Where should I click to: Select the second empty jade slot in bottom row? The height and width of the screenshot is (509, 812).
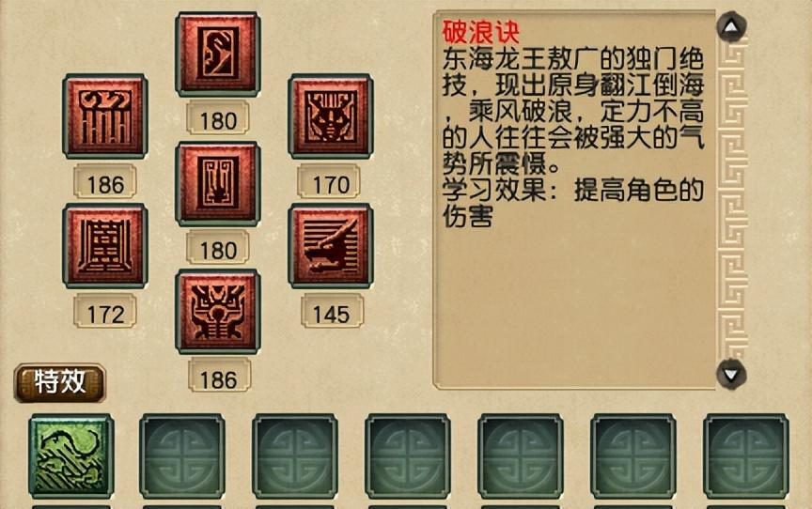(x=181, y=456)
